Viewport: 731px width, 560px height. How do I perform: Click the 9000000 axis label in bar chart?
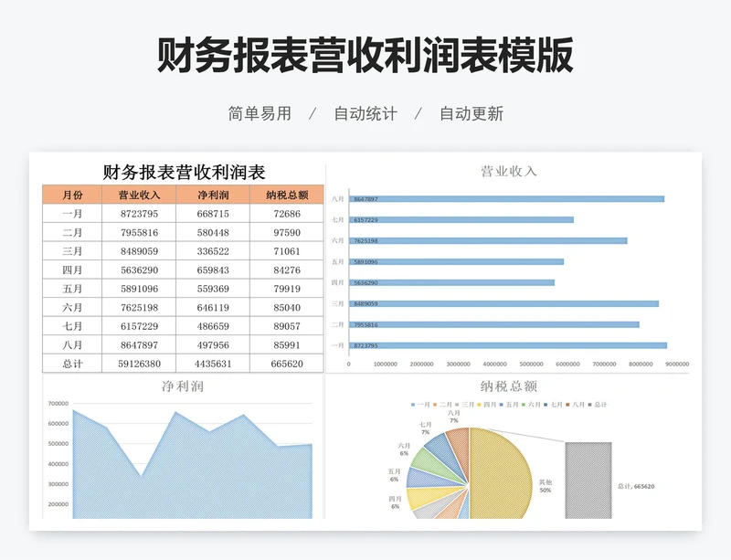point(677,365)
